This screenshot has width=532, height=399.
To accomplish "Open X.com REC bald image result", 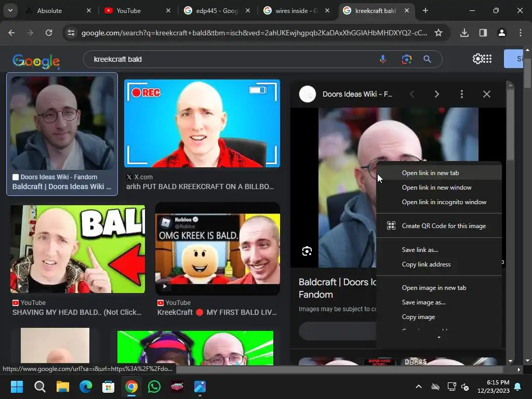I will [202, 124].
